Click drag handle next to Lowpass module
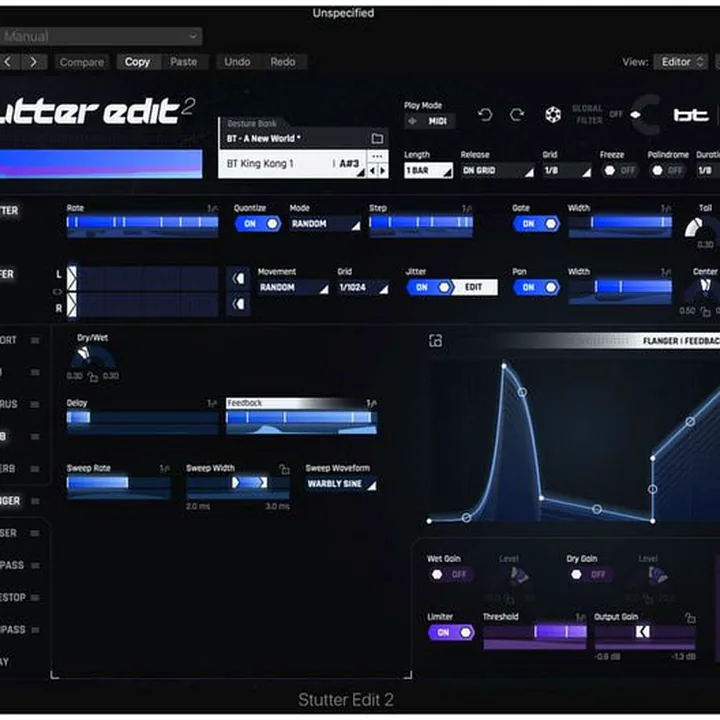 tap(35, 565)
